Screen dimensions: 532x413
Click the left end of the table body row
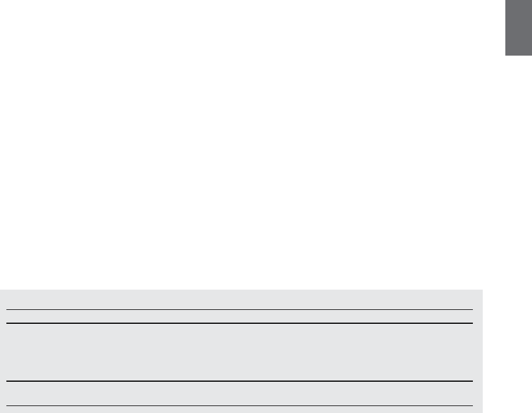pos(20,352)
